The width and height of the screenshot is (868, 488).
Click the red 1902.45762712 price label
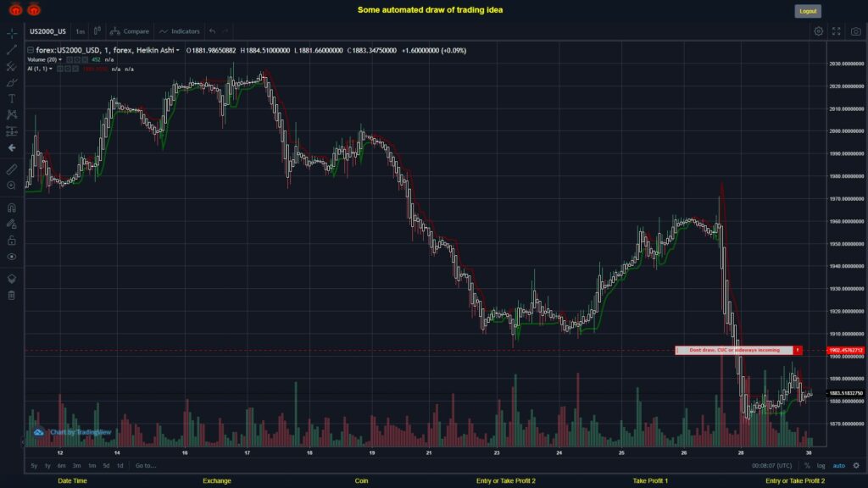[845, 350]
